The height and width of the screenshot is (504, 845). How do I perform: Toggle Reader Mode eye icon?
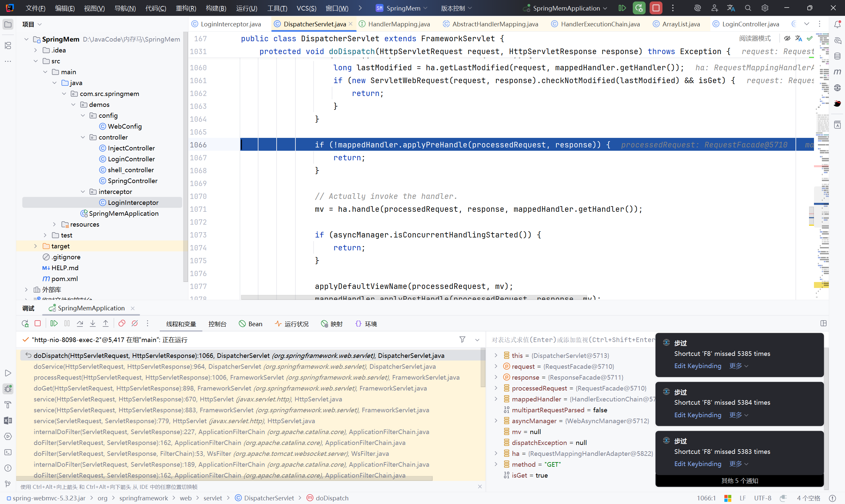coord(787,38)
